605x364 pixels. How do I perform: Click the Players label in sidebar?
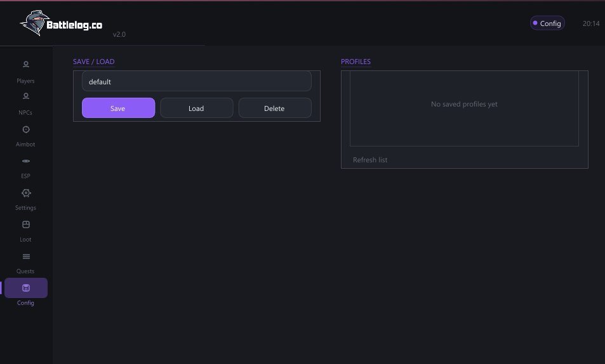pyautogui.click(x=25, y=81)
